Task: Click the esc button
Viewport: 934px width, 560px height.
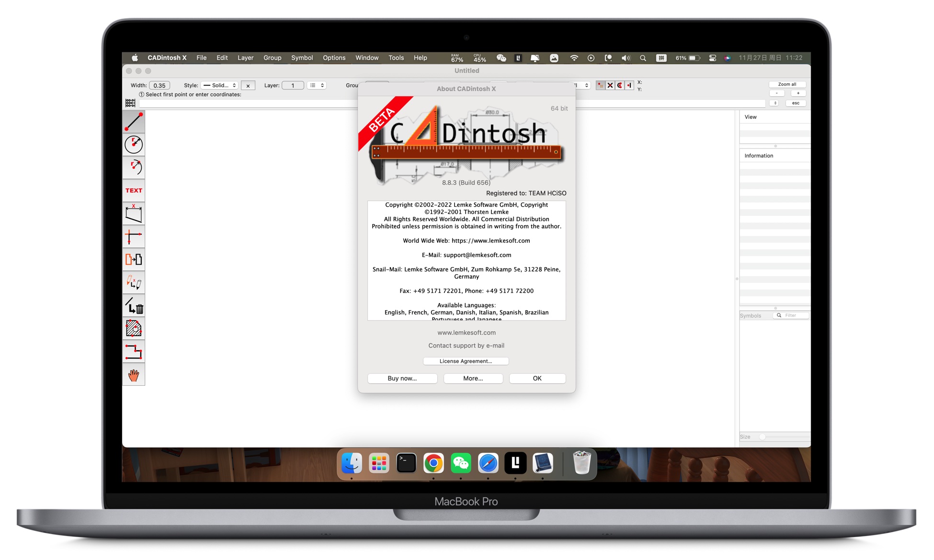Action: [795, 103]
